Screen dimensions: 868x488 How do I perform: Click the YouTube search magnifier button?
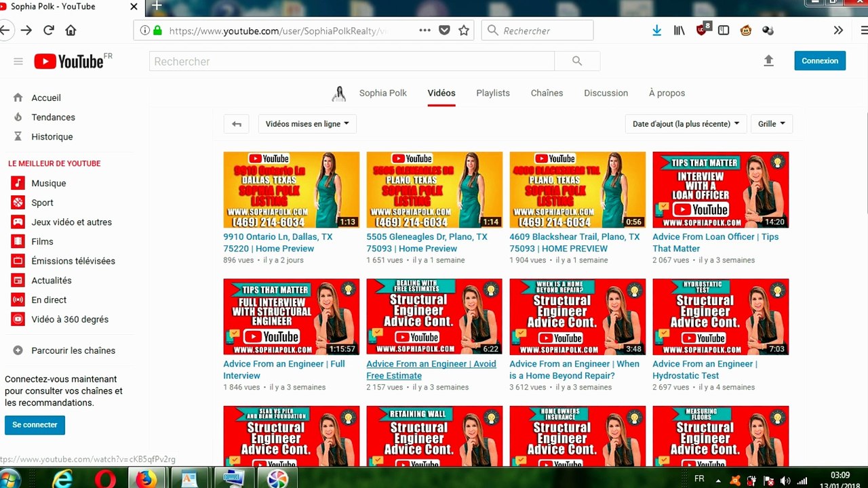(x=577, y=61)
